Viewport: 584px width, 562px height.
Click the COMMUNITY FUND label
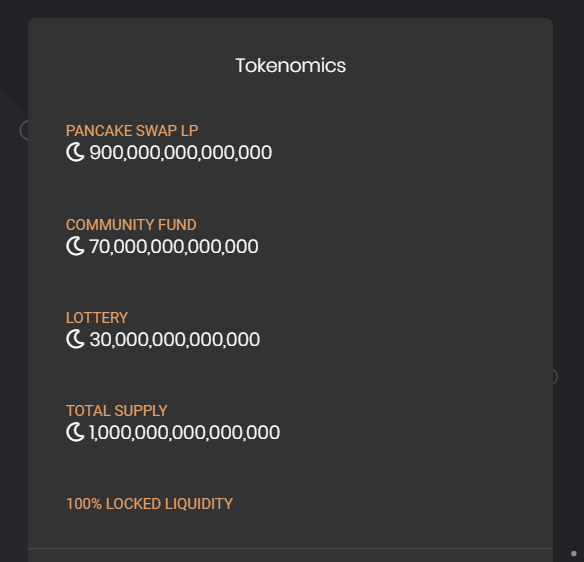pos(131,225)
